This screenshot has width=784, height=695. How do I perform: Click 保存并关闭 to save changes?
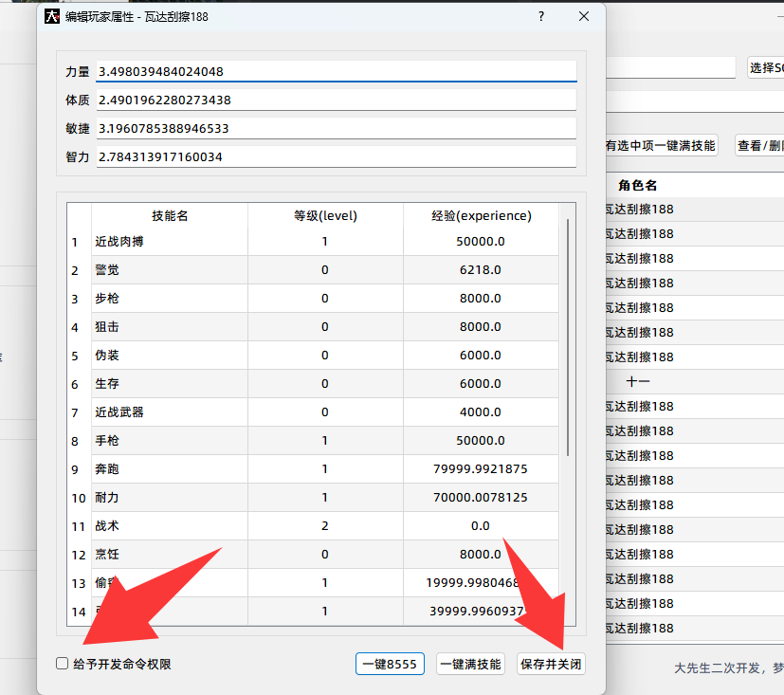[x=551, y=664]
